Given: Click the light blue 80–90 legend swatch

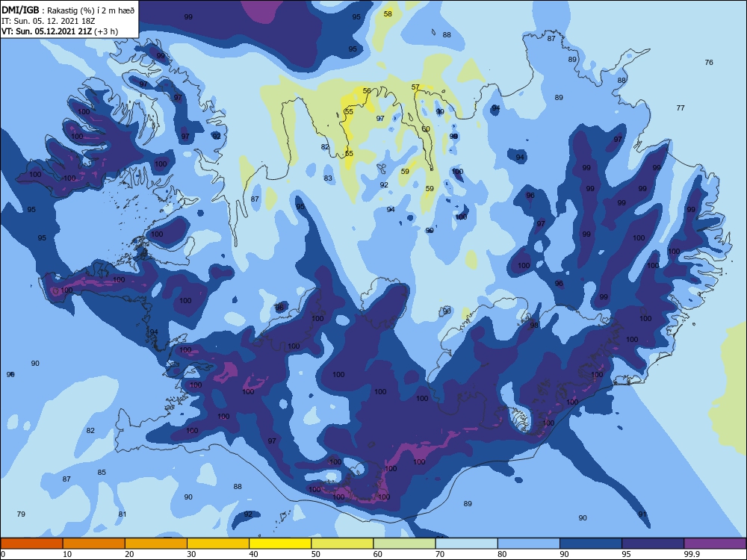Looking at the screenshot, I should (x=529, y=544).
